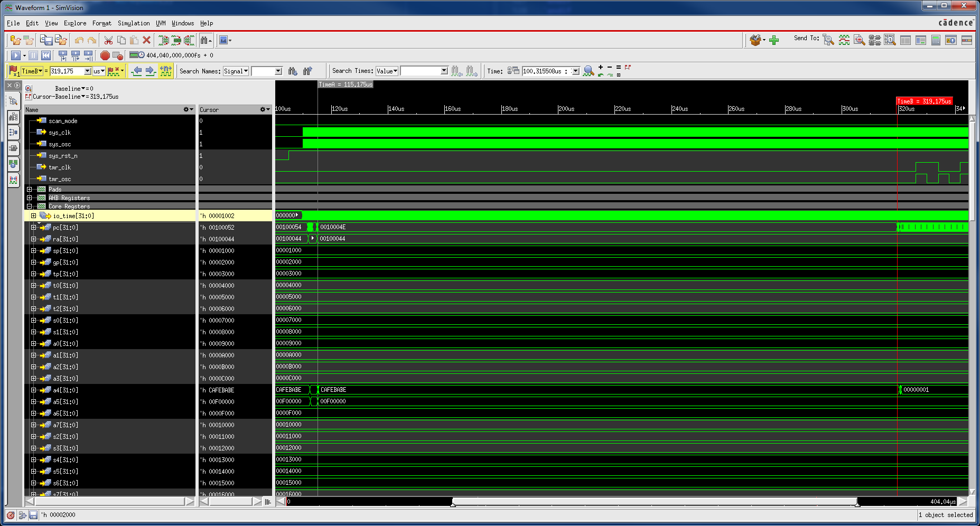The height and width of the screenshot is (526, 980).
Task: Expand the pc[31:0] signal tree item
Action: point(33,227)
